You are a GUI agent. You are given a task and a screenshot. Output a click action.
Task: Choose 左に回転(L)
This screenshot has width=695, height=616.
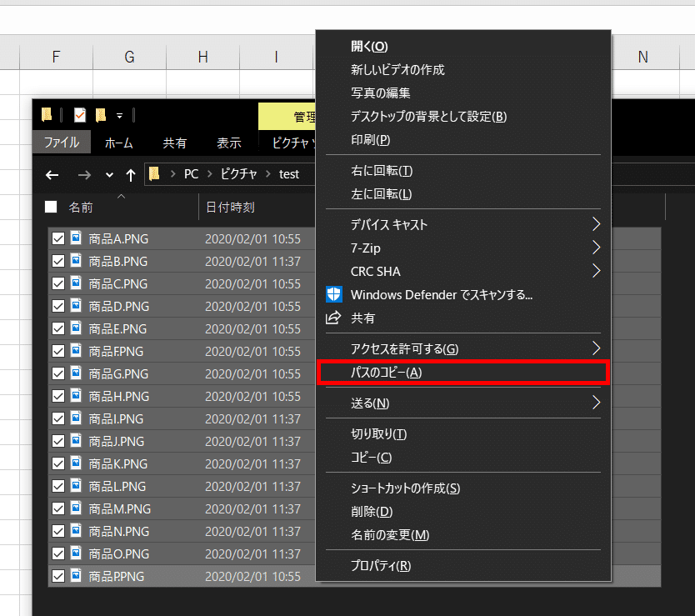(x=463, y=194)
